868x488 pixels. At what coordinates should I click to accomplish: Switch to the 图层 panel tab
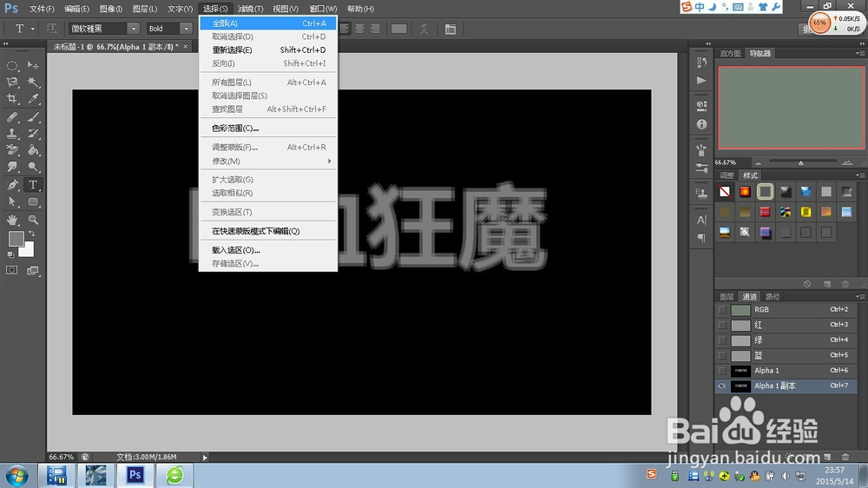click(x=727, y=296)
